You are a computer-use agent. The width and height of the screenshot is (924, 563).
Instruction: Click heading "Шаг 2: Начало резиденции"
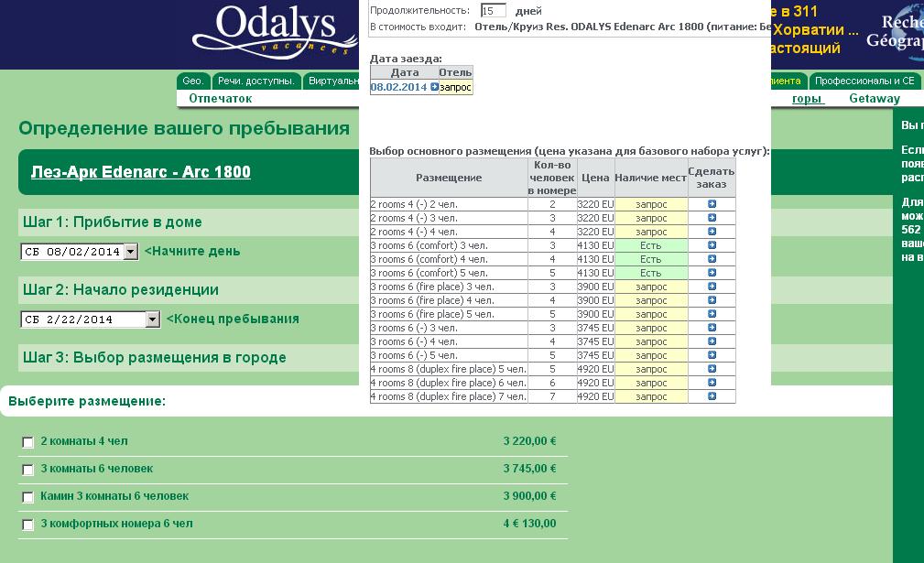click(x=121, y=290)
